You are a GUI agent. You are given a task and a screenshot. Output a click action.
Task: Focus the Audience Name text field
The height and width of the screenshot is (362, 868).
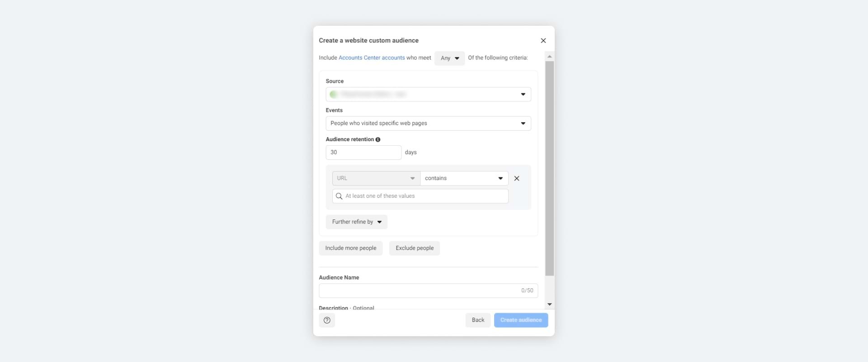coord(428,291)
